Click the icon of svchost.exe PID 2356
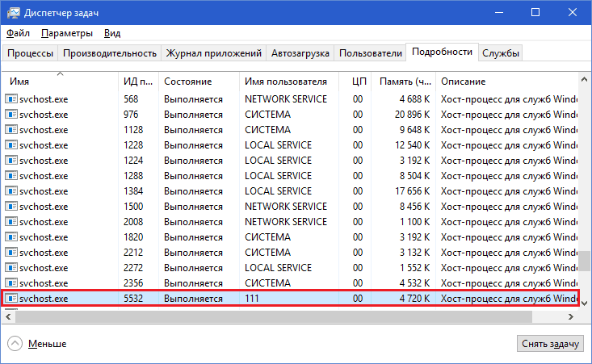The width and height of the screenshot is (592, 364). click(11, 283)
